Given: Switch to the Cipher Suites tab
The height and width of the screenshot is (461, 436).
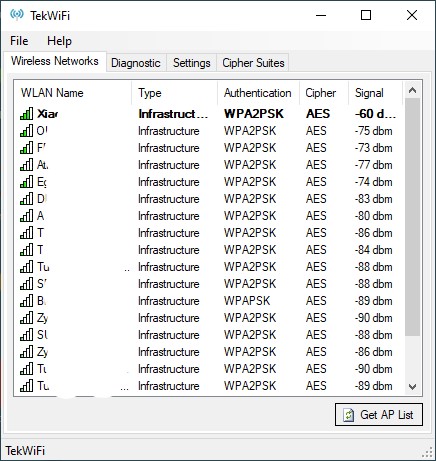Looking at the screenshot, I should point(253,63).
